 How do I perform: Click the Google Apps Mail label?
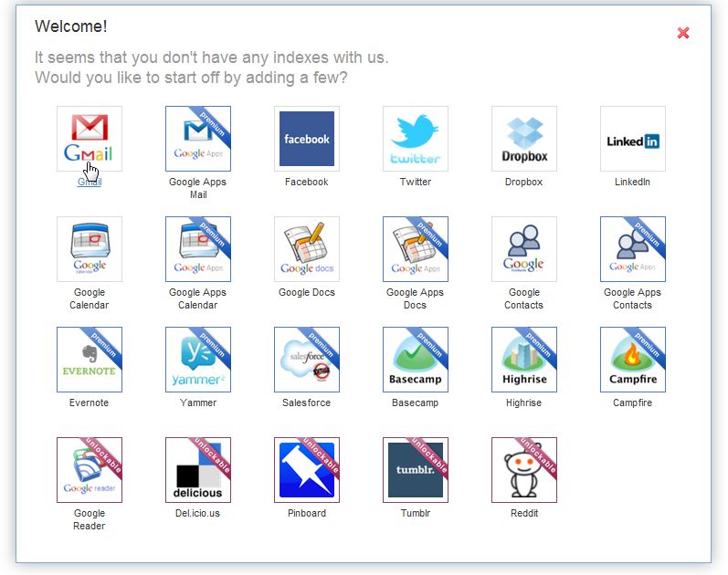tap(198, 188)
